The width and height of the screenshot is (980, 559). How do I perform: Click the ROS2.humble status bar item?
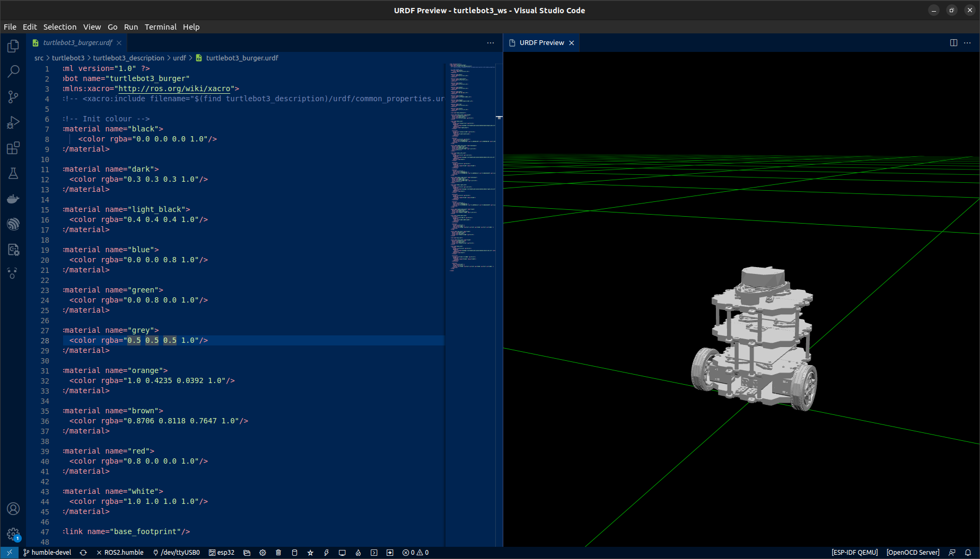click(120, 553)
